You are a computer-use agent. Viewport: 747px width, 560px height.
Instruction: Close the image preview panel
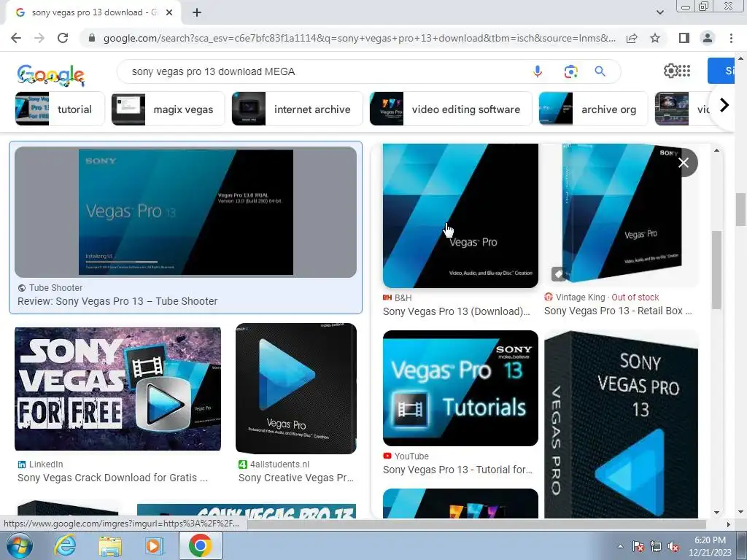pos(683,163)
